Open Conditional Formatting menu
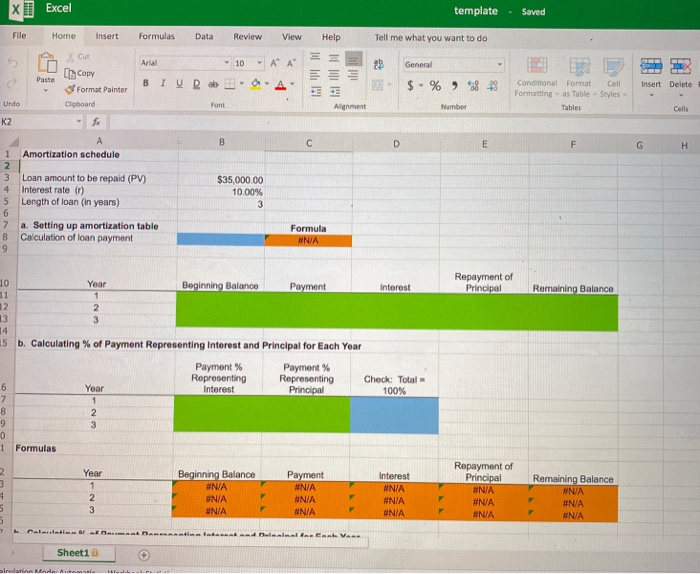Viewport: 700px width, 574px height. (x=537, y=76)
